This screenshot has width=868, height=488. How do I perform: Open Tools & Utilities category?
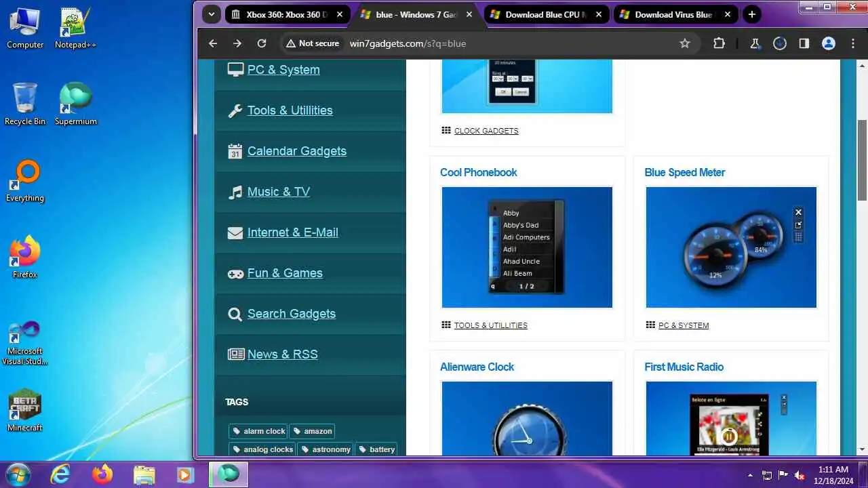pos(290,110)
